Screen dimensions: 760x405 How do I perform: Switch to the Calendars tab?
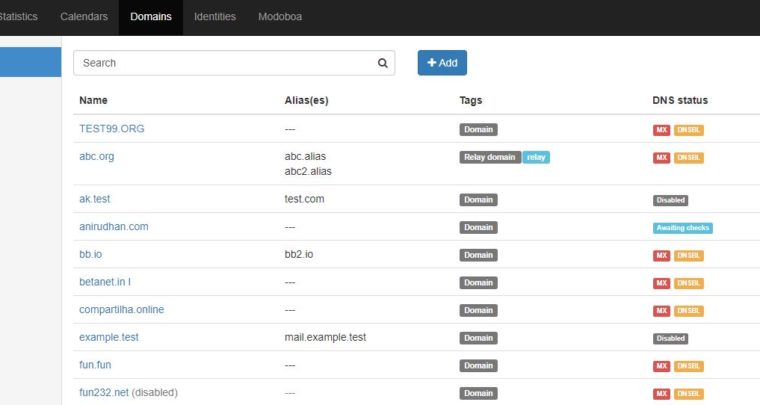coord(84,17)
